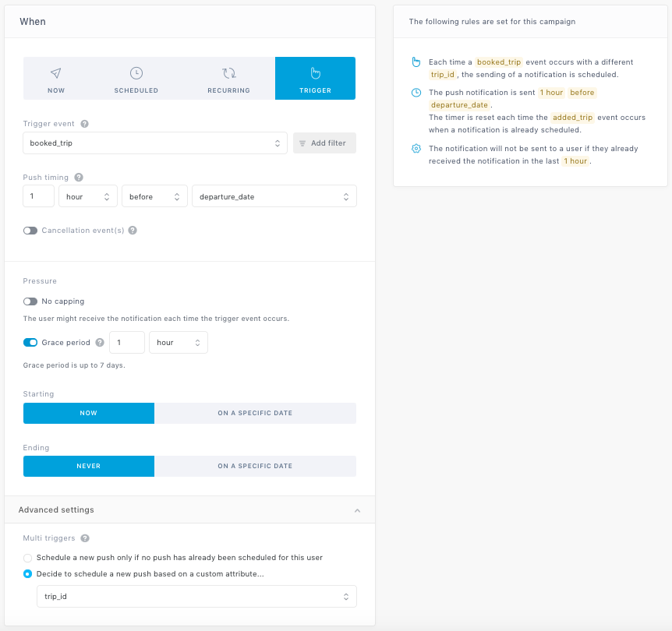Click the help icon beside Cancellation event(s)
The height and width of the screenshot is (631, 672).
[133, 231]
